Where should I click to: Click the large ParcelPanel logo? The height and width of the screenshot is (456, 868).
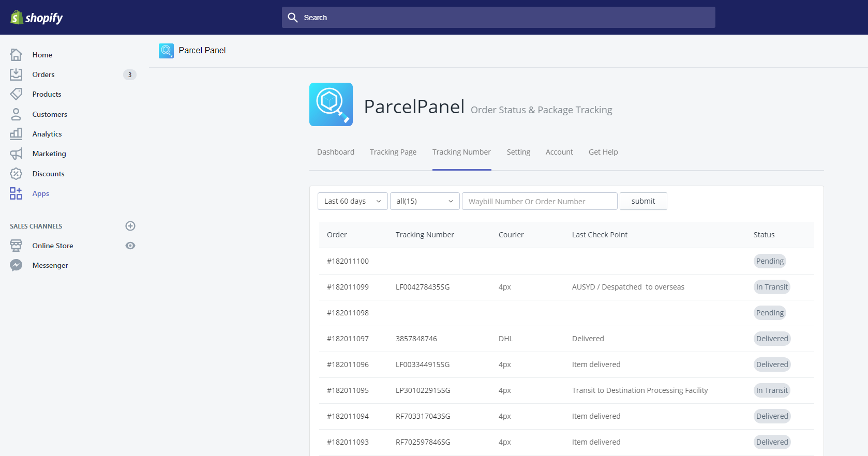coord(331,104)
